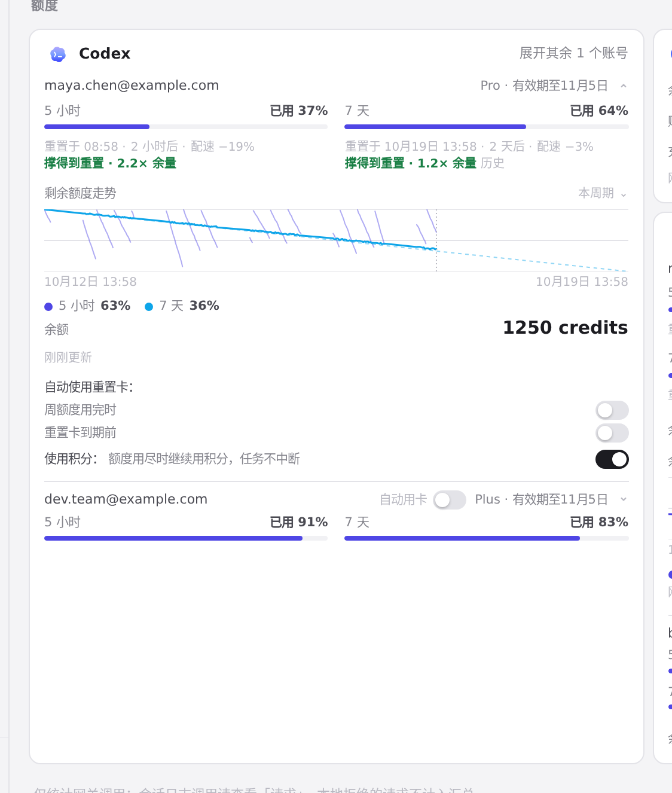672x793 pixels.
Task: Click the 自动使用重置卡 label
Action: [x=89, y=387]
